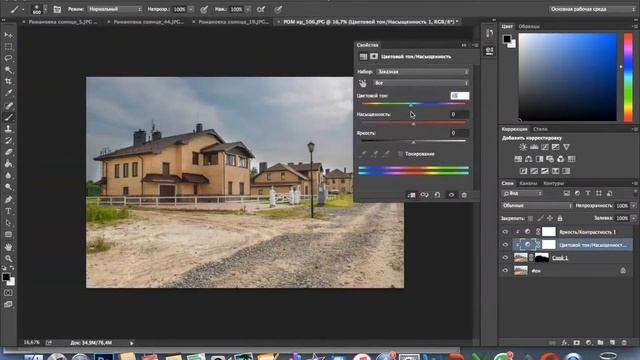Select the Eraser tool
The width and height of the screenshot is (640, 360).
tap(8, 152)
